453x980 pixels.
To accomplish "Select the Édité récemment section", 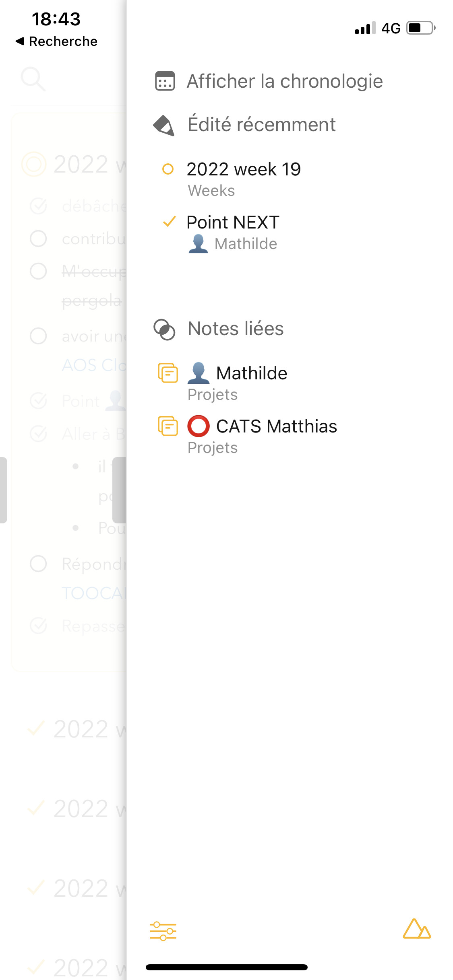I will click(x=261, y=125).
